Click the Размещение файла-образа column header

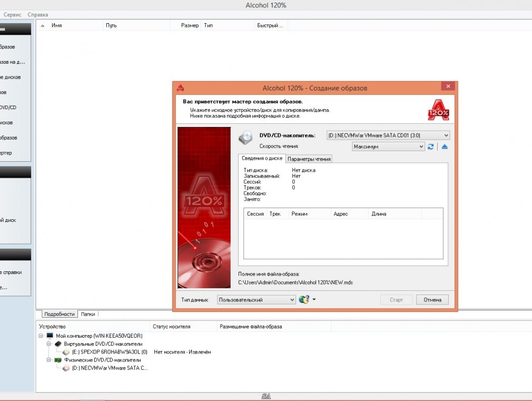(274, 327)
